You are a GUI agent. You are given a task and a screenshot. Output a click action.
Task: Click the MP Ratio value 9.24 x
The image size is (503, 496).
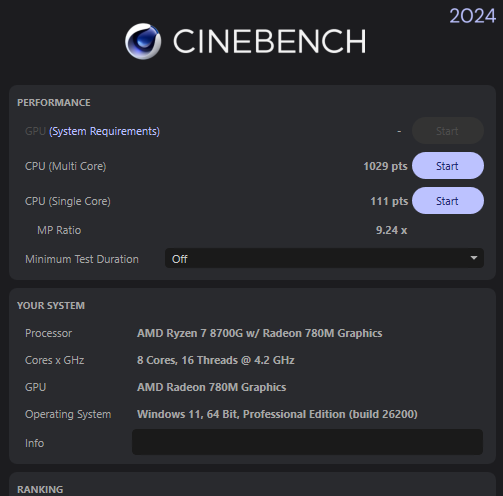[x=391, y=230]
